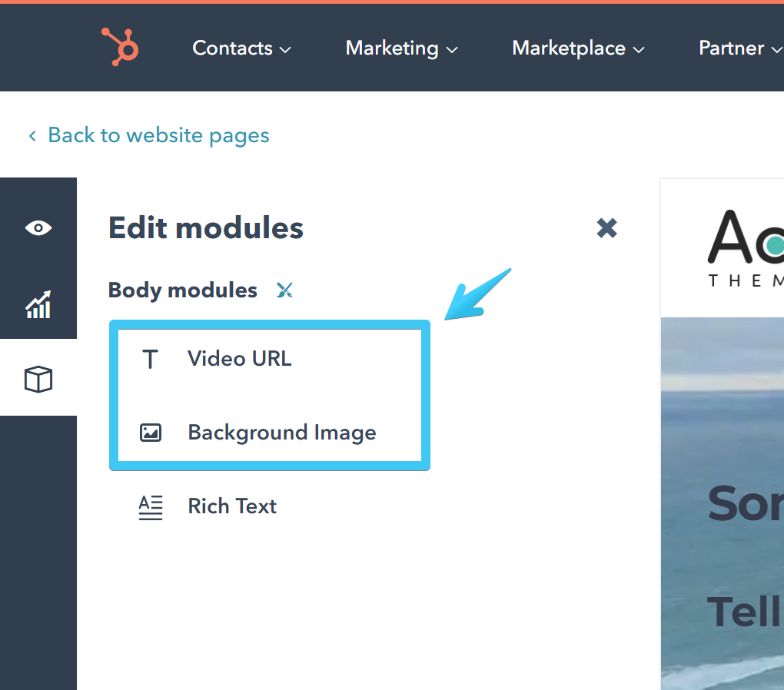This screenshot has width=784, height=690.
Task: Click the swap icon next to Body modules
Action: (x=284, y=290)
